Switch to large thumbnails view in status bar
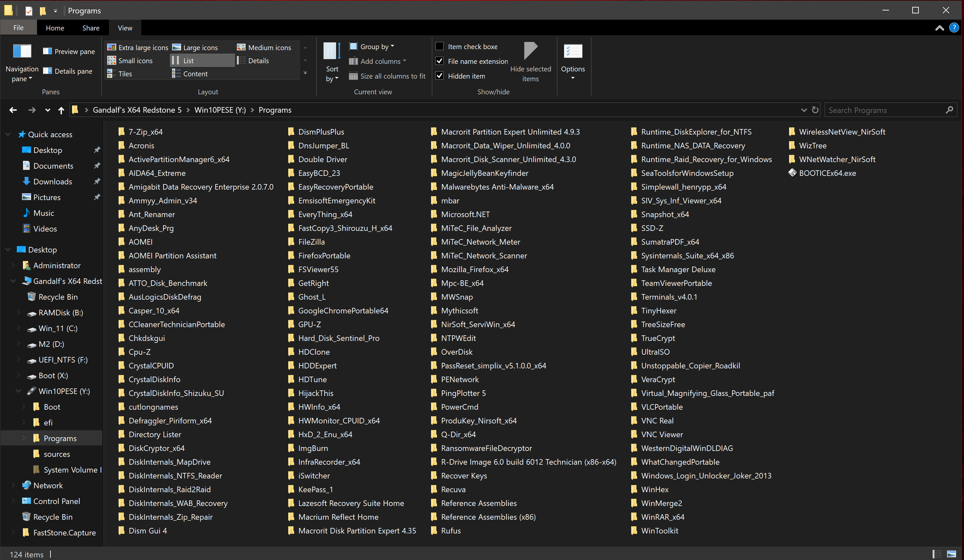964x560 pixels. (952, 554)
